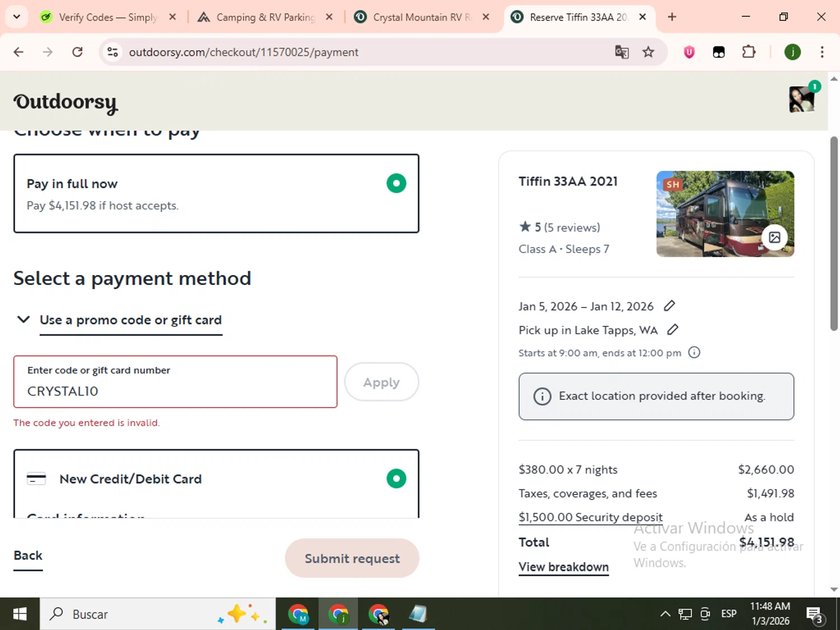The width and height of the screenshot is (840, 630).
Task: Click the black extension icon in toolbar
Action: pos(718,52)
